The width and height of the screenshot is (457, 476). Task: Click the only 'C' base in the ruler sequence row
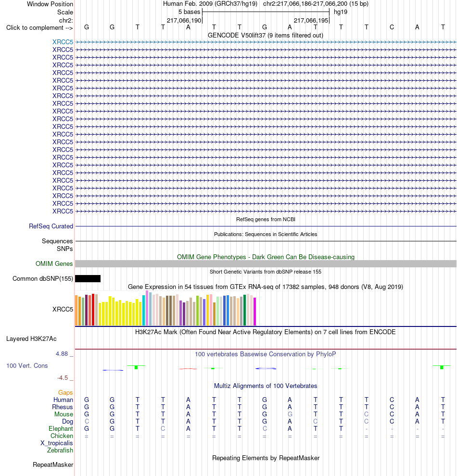point(392,27)
